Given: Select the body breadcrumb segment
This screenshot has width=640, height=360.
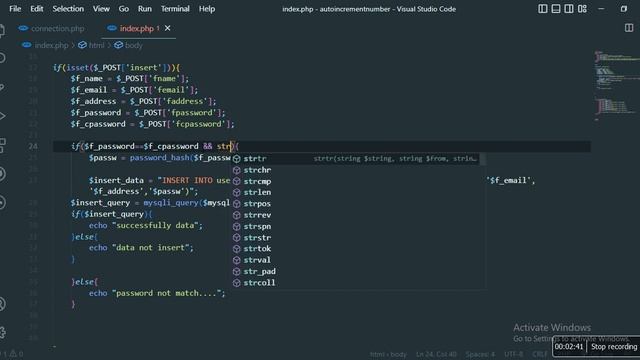Looking at the screenshot, I should [x=133, y=45].
